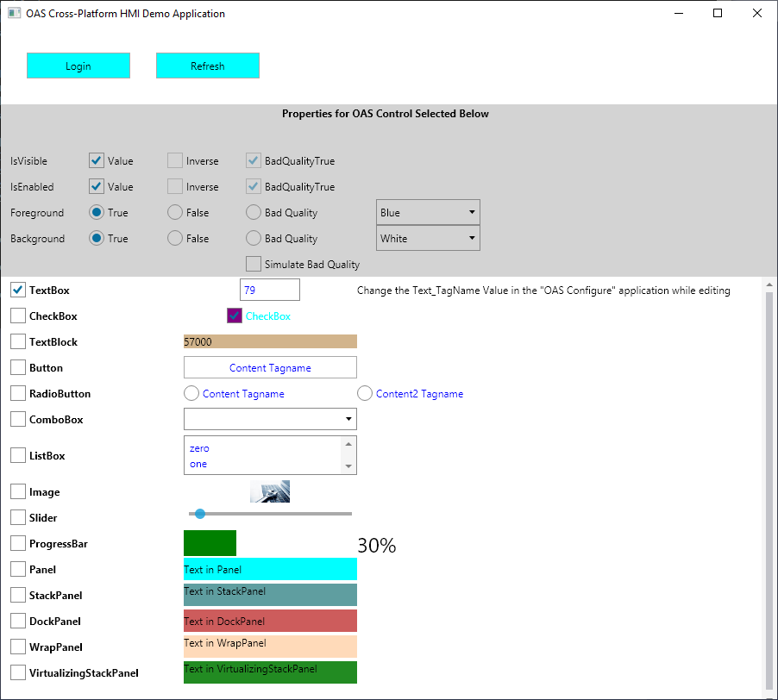Close the HMI Demo window

click(756, 14)
